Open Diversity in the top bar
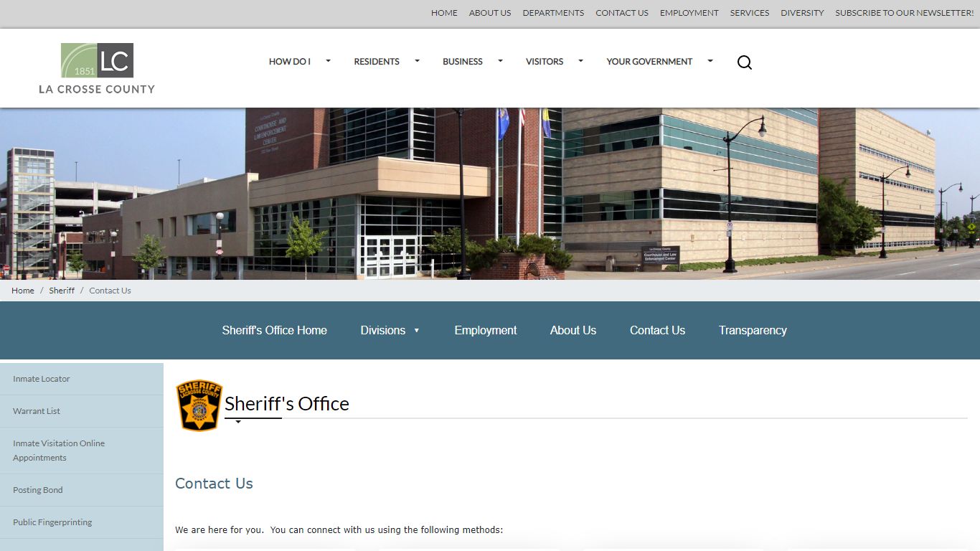The height and width of the screenshot is (551, 980). tap(802, 13)
